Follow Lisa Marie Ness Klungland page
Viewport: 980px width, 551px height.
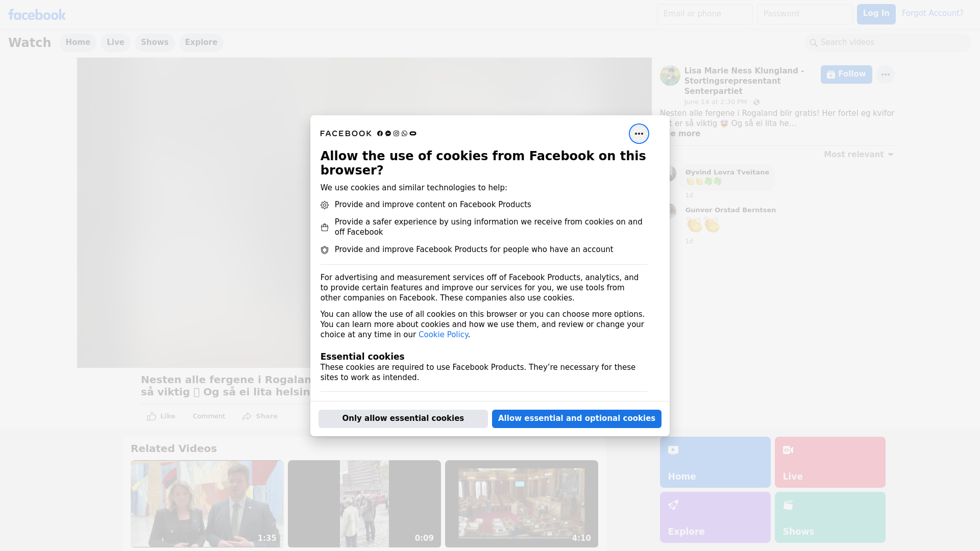pos(846,74)
